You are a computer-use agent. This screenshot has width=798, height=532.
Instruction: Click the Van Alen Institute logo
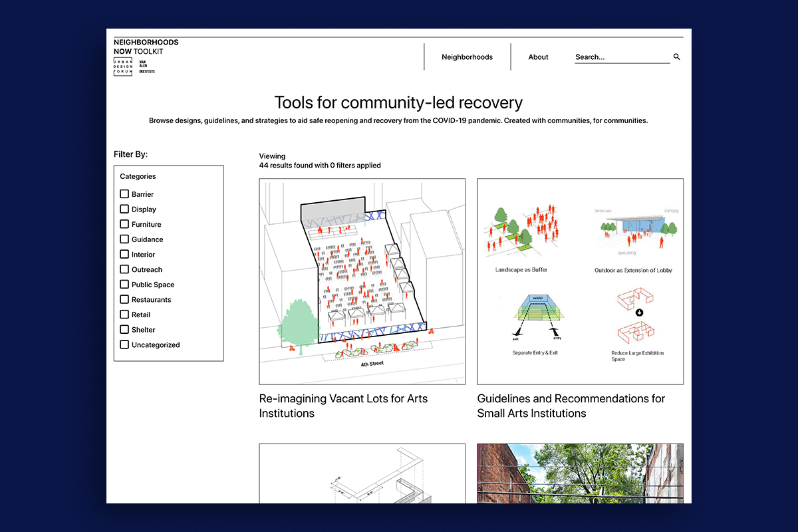coord(146,66)
